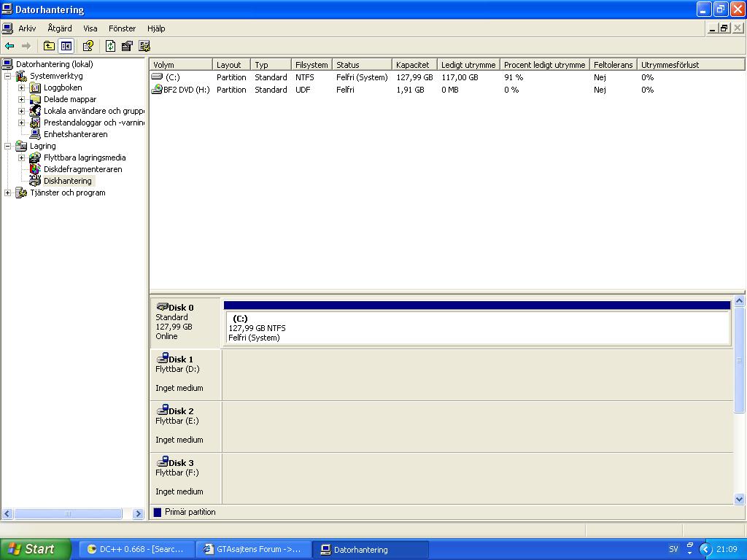This screenshot has height=560, width=747.
Task: Click the settings toolbar icon with the gear
Action: 144,46
